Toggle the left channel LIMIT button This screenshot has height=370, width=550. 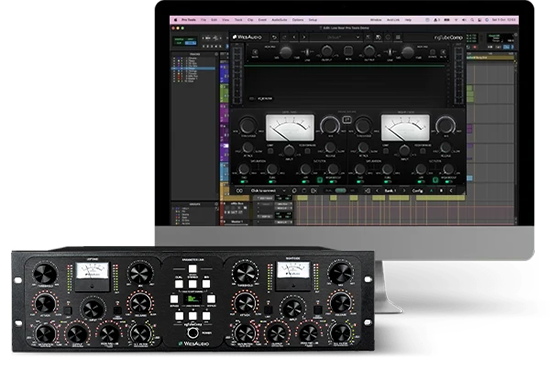coord(270,152)
